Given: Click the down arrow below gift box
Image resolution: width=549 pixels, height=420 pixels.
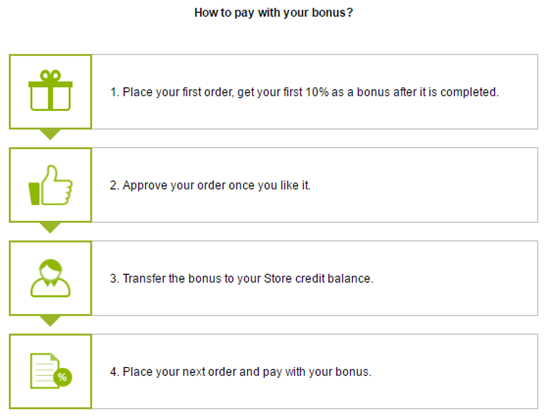Looking at the screenshot, I should [x=50, y=135].
